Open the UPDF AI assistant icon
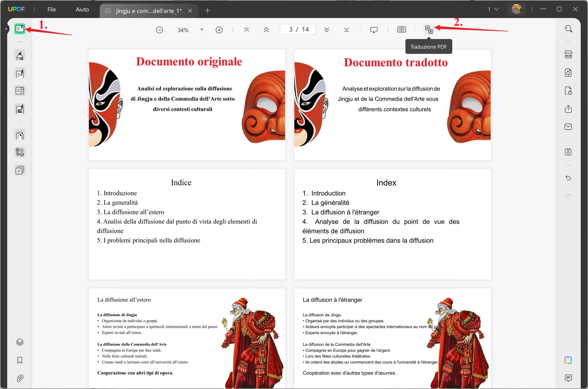This screenshot has width=588, height=389. [568, 360]
